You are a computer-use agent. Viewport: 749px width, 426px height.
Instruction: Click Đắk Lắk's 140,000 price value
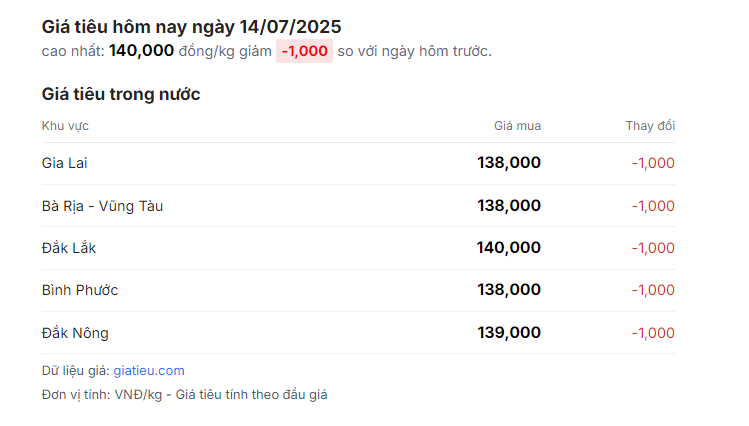[x=508, y=248]
